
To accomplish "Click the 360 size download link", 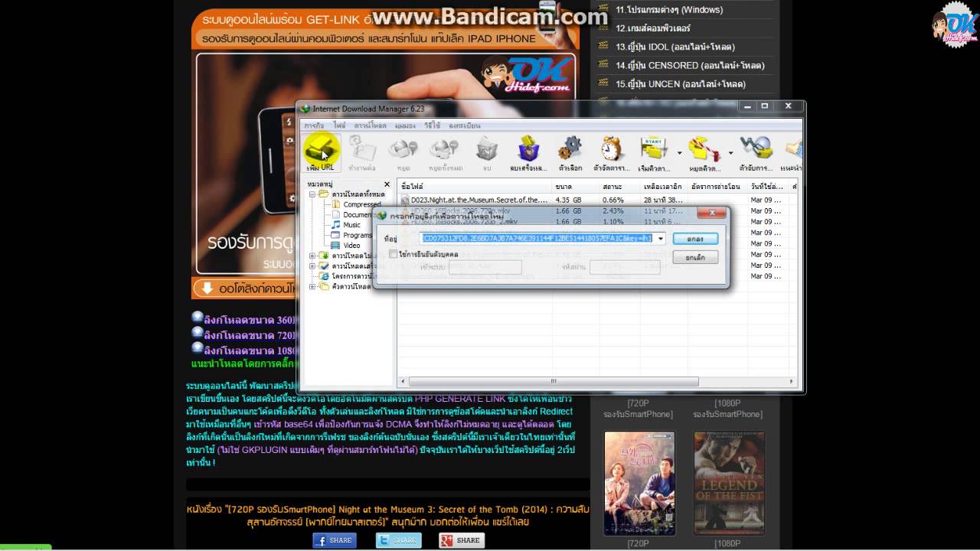I will [243, 320].
